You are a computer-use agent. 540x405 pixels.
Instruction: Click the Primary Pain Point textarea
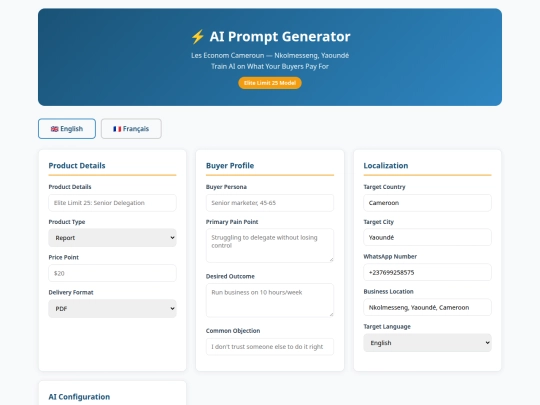pyautogui.click(x=270, y=245)
